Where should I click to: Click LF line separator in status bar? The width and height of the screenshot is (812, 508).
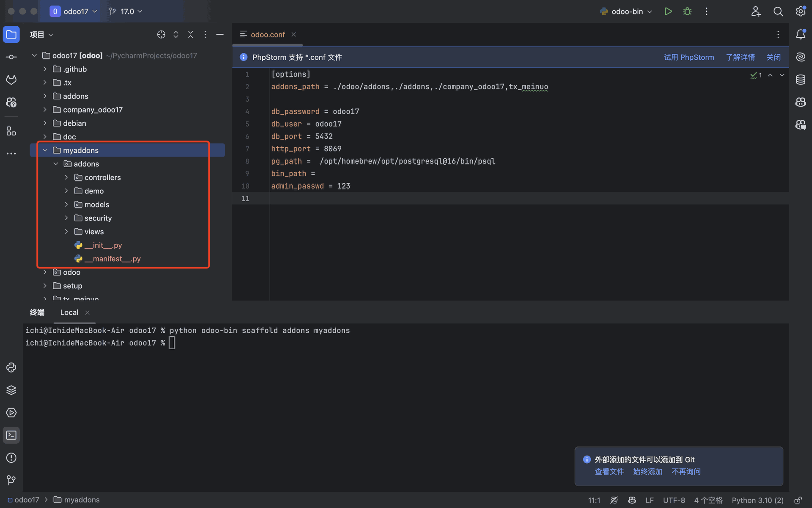tap(650, 500)
